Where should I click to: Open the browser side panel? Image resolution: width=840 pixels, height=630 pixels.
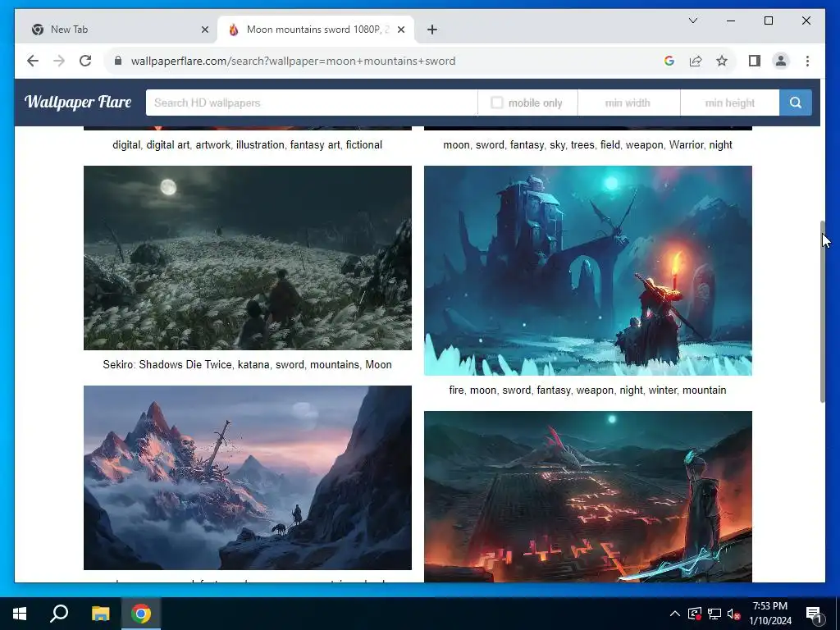(755, 61)
